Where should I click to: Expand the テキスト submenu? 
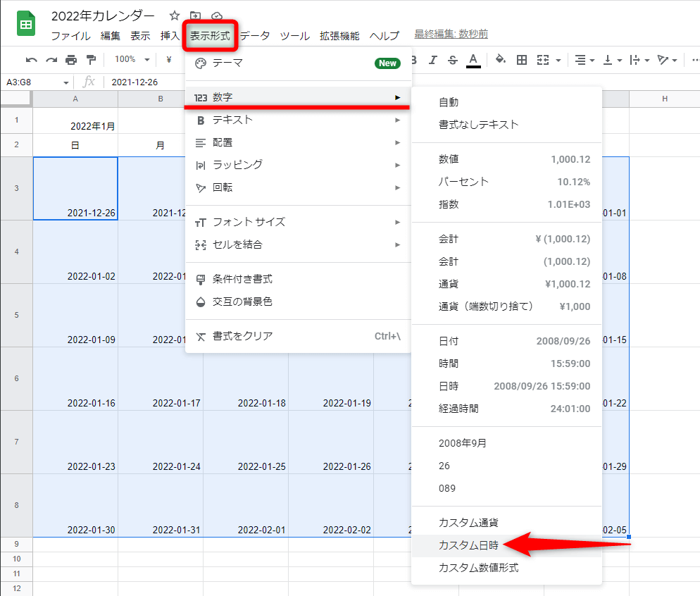pos(297,120)
